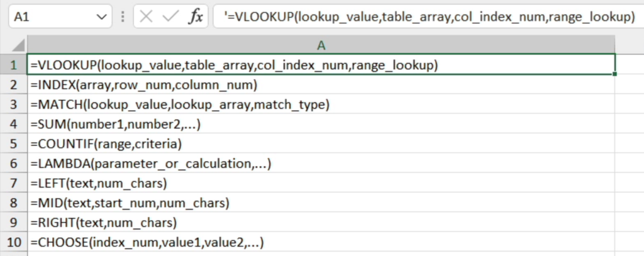The image size is (644, 256).
Task: Click the three-dot formula bar resize handle
Action: pos(123,18)
